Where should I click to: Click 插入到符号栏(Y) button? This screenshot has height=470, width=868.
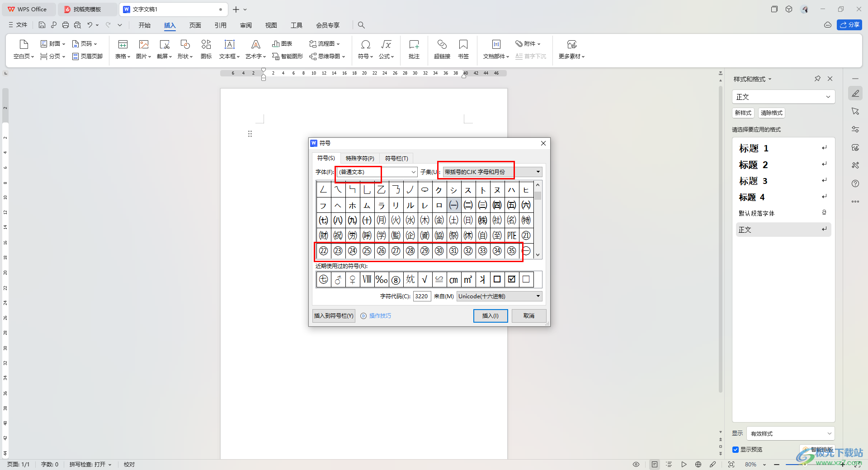[x=334, y=316]
